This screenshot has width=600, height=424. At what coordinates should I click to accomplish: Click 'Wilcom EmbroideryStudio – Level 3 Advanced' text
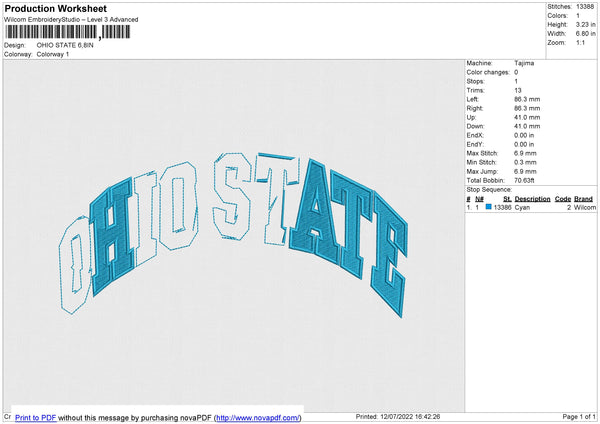pyautogui.click(x=71, y=20)
